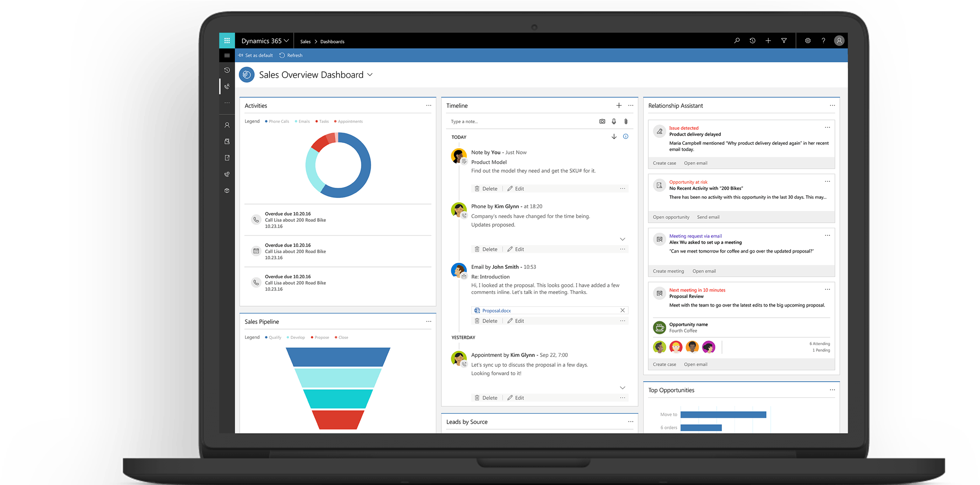Click Set as default button

(256, 55)
